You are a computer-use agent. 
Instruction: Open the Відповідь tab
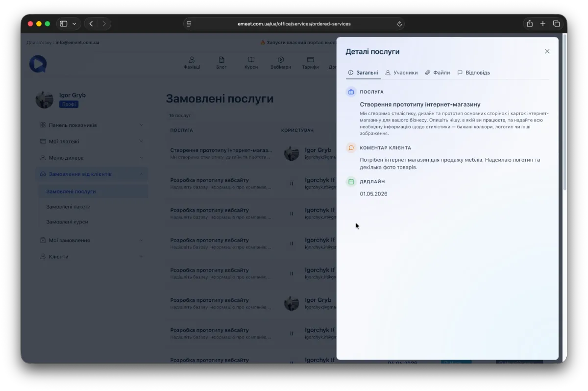473,73
